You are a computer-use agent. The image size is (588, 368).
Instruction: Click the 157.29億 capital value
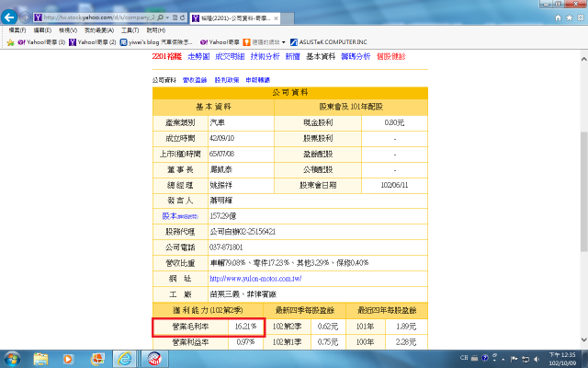(x=222, y=216)
